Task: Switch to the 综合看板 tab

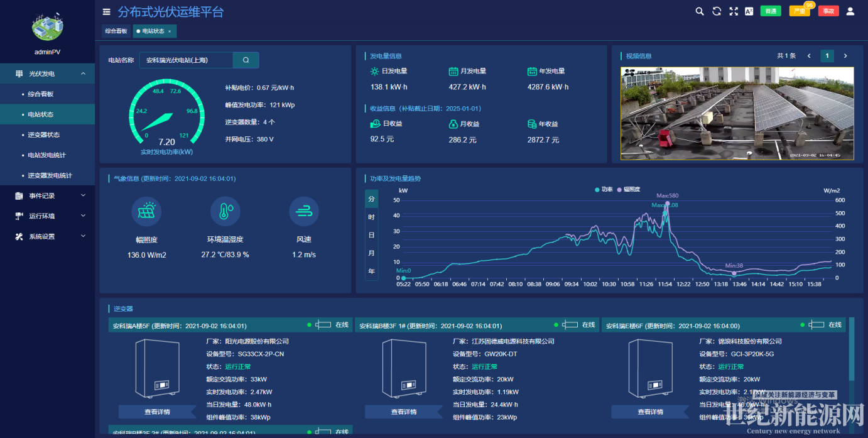Action: point(116,31)
